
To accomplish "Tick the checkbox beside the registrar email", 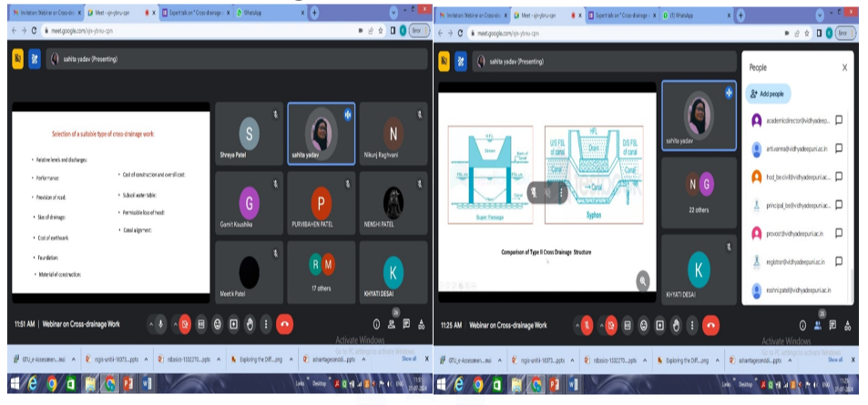I will pyautogui.click(x=838, y=261).
